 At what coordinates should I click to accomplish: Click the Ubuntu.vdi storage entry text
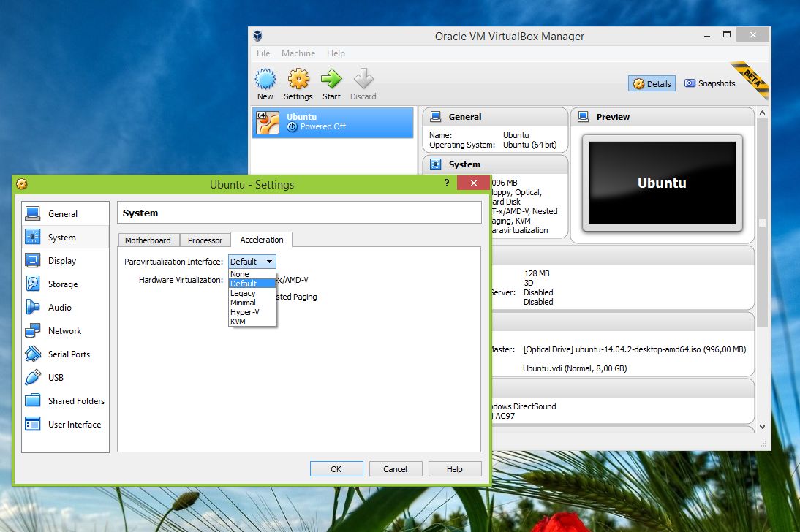pos(575,368)
